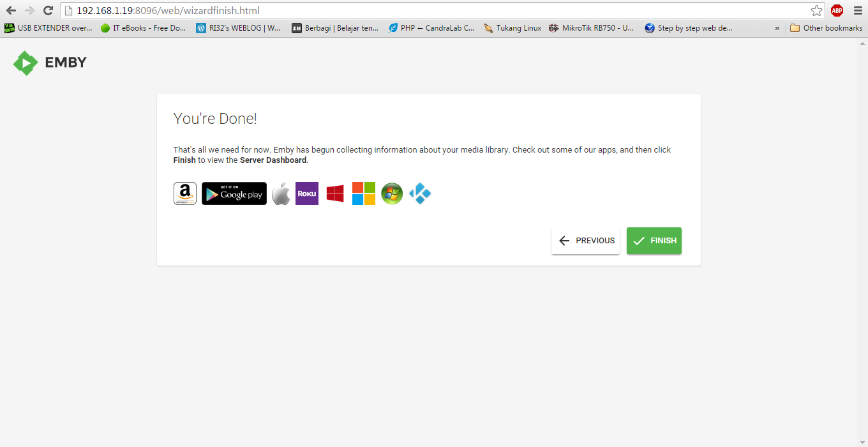Screen dimensions: 868x447
Task: Open the Apple app icon
Action: 281,193
